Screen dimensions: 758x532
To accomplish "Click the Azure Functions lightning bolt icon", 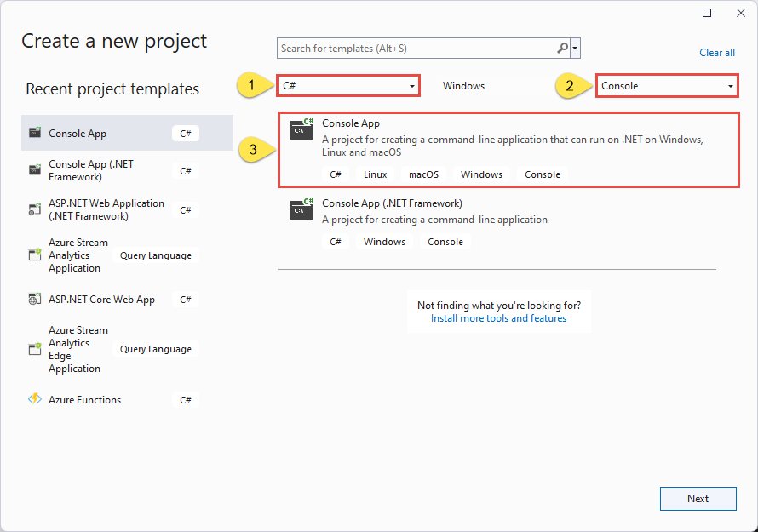I will click(x=35, y=399).
